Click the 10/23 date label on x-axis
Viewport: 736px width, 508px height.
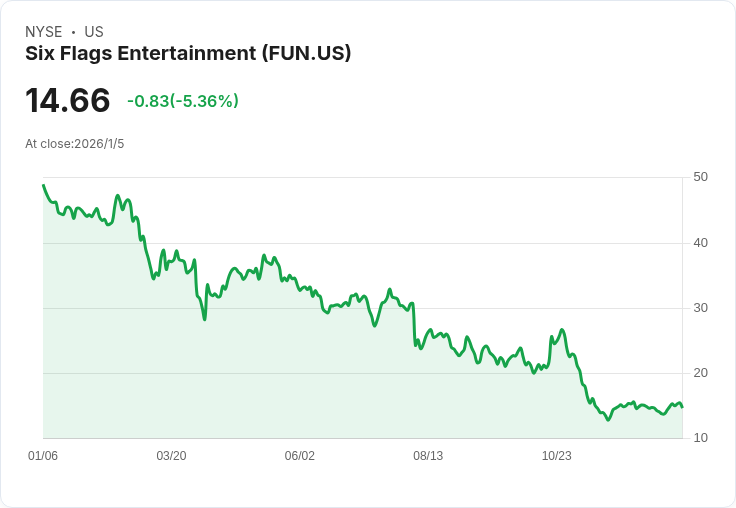pos(557,455)
